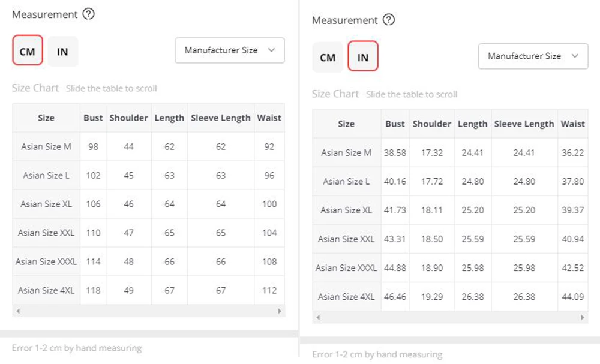Click right scroll arrow under the centimeter size table
This screenshot has width=600, height=364.
tap(280, 311)
